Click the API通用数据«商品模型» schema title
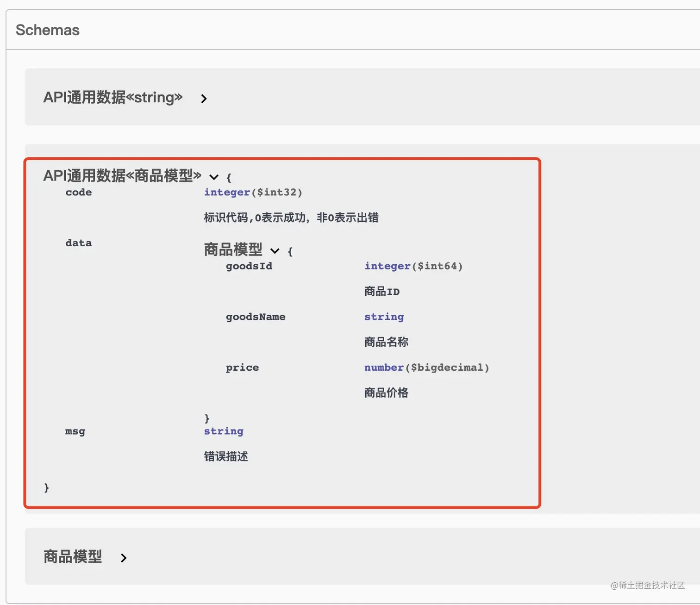Screen dimensions: 700x605 [122, 176]
